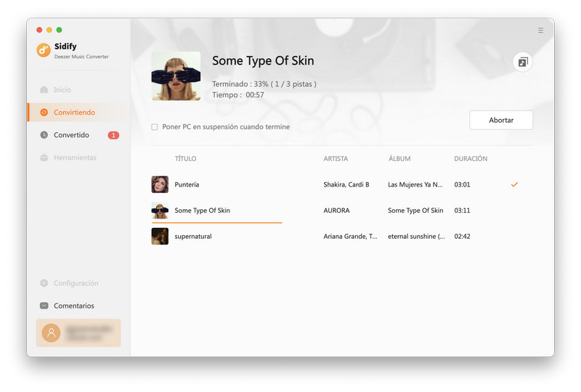The height and width of the screenshot is (392, 581).
Task: Open Comentarios in the sidebar
Action: click(78, 306)
